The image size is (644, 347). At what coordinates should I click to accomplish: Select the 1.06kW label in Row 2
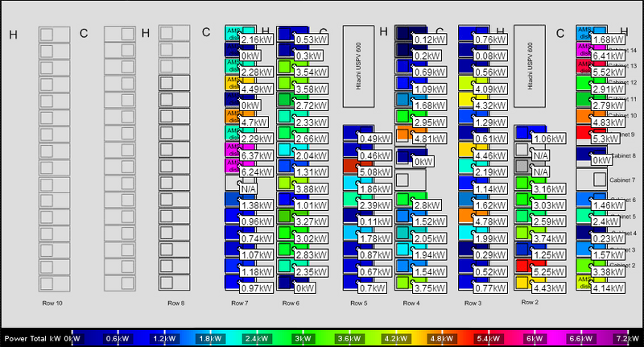(x=549, y=138)
